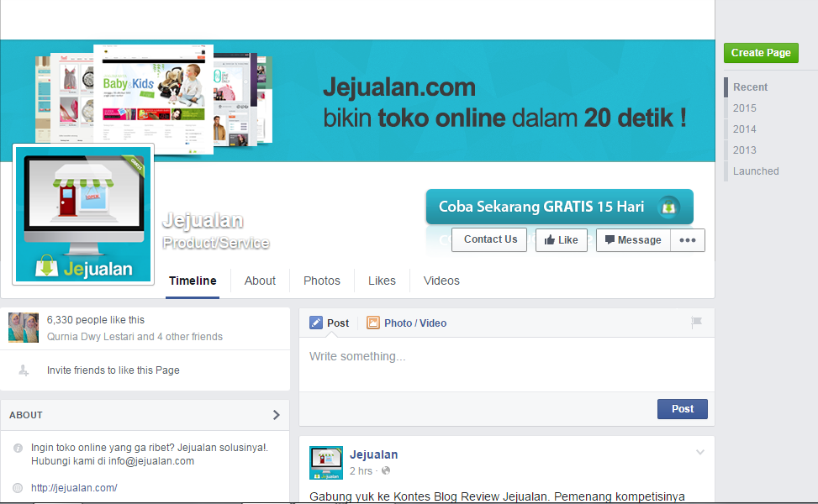
Task: Expand the ABOUT section chevron
Action: pos(277,415)
